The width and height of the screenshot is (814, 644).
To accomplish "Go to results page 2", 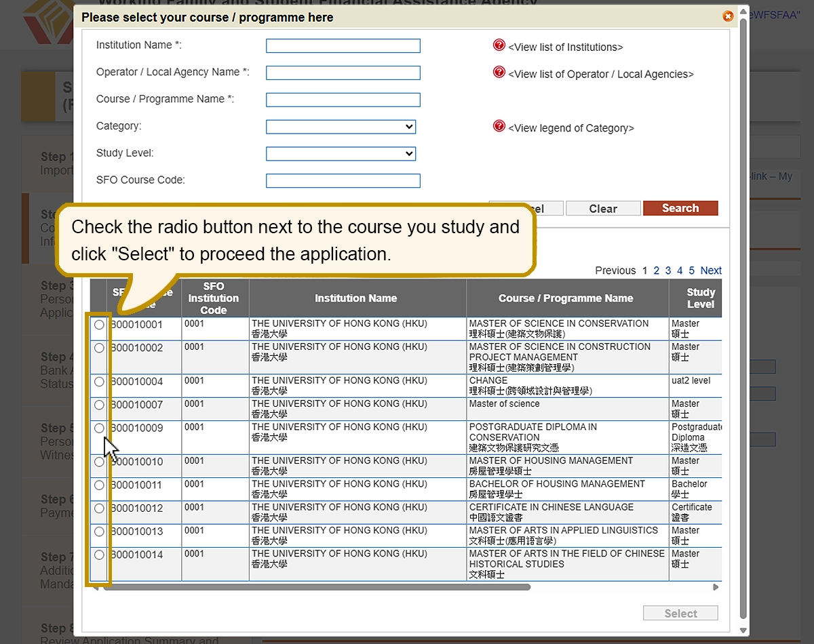I will pos(656,270).
